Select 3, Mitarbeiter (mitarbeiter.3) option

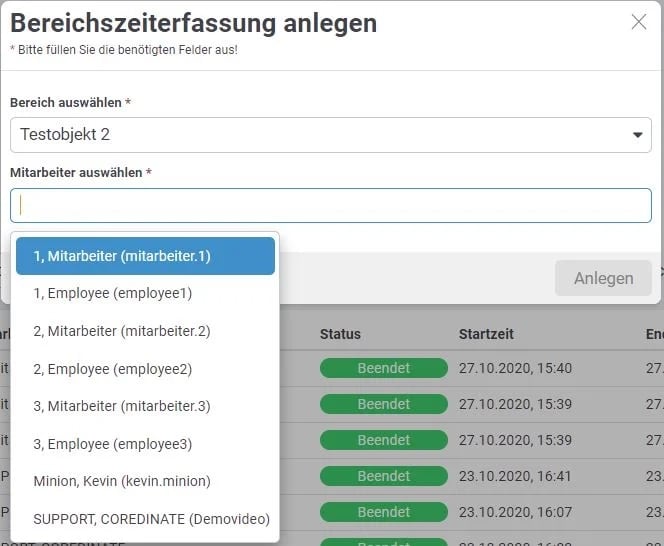pos(145,406)
